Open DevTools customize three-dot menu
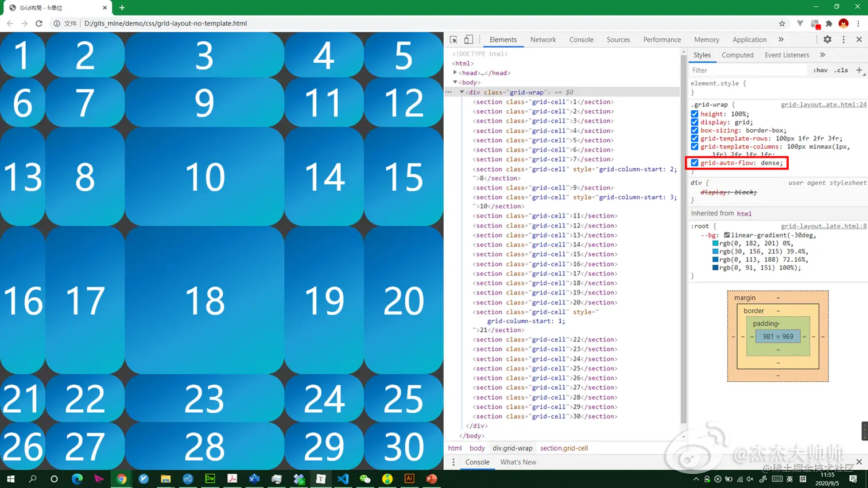This screenshot has height=488, width=868. pos(843,40)
